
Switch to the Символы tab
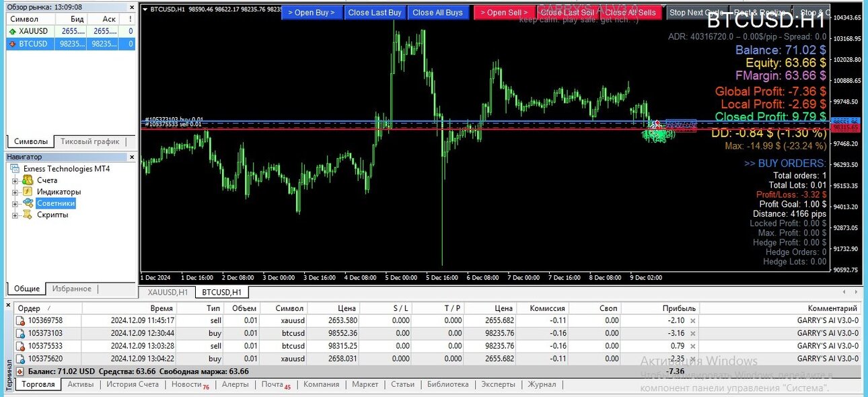[x=31, y=141]
